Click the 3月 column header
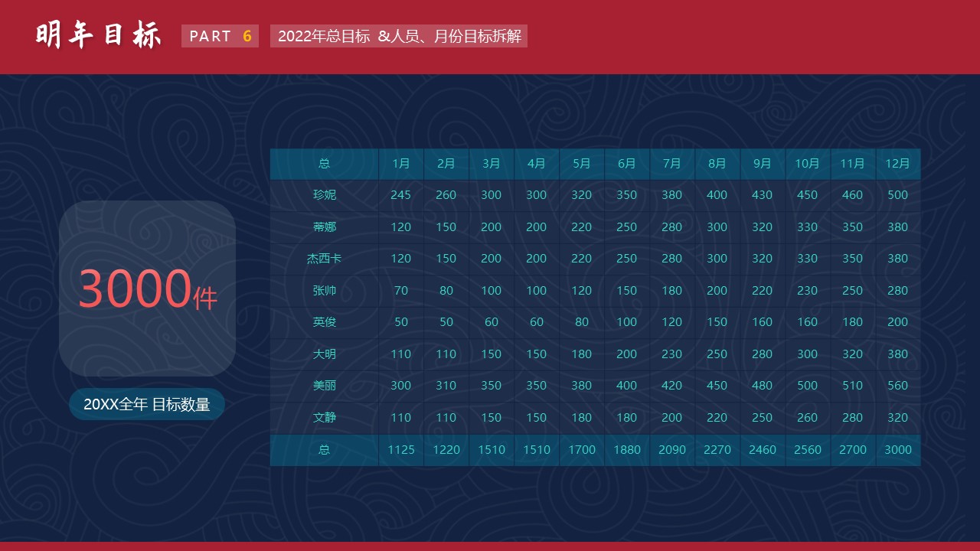 [x=492, y=163]
